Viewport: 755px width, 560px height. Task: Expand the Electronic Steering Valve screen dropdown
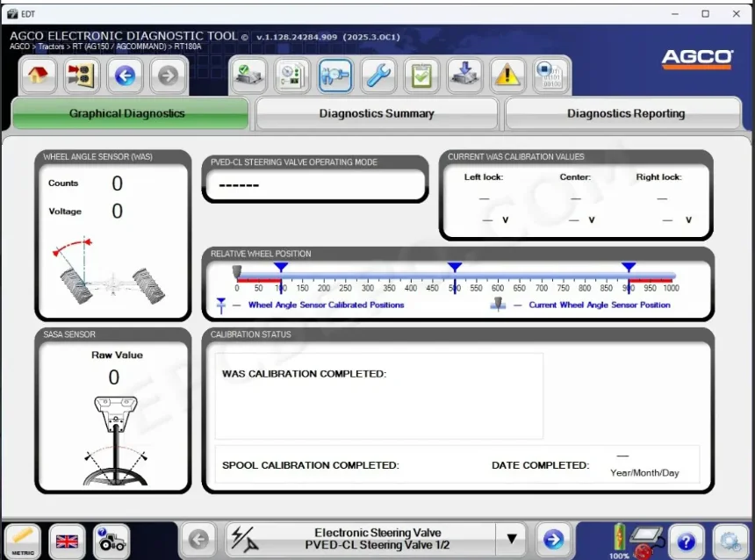tap(511, 539)
